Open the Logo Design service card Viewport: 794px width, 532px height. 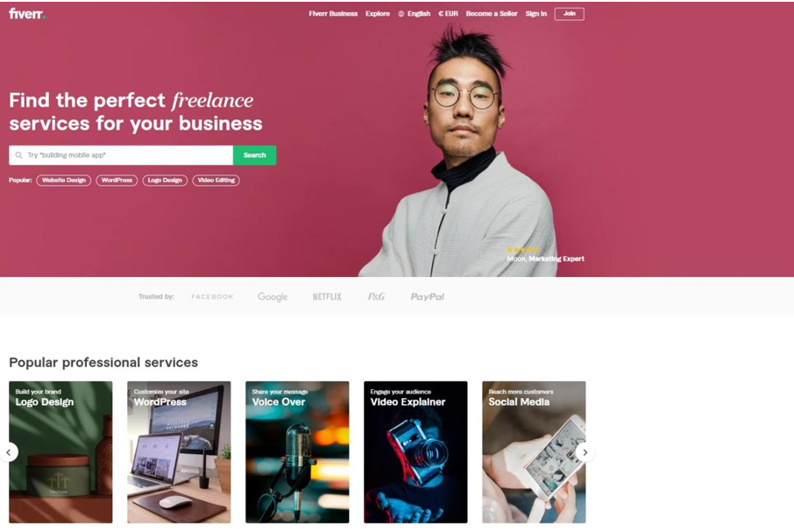click(x=60, y=452)
